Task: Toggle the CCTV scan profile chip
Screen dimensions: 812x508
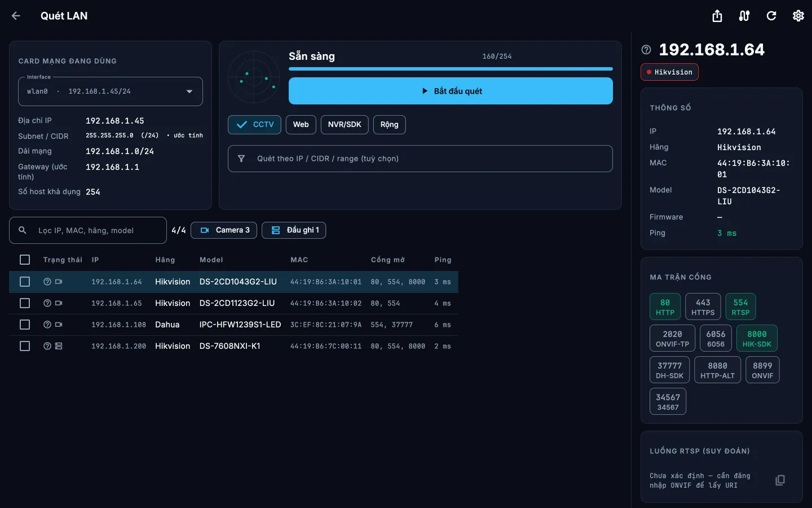Action: click(x=255, y=125)
